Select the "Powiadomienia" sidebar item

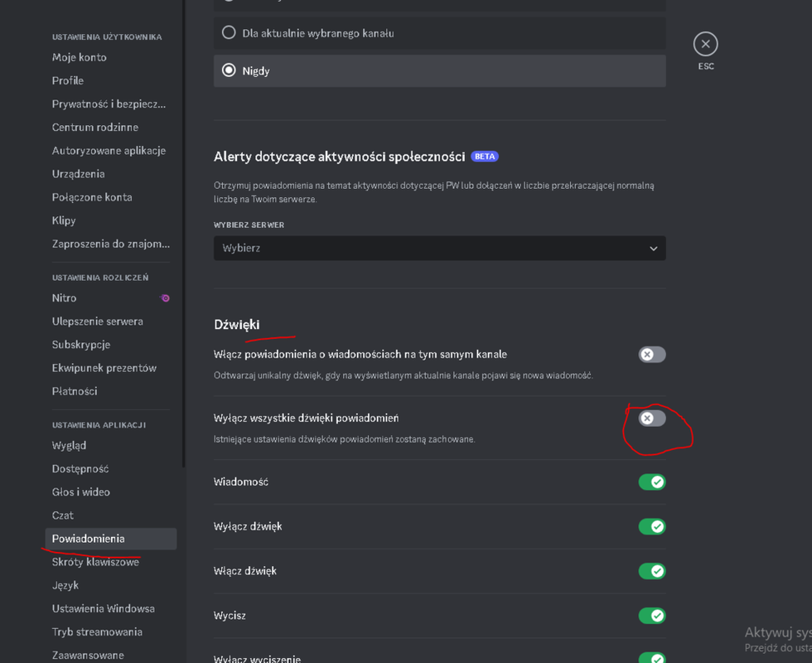pos(111,539)
